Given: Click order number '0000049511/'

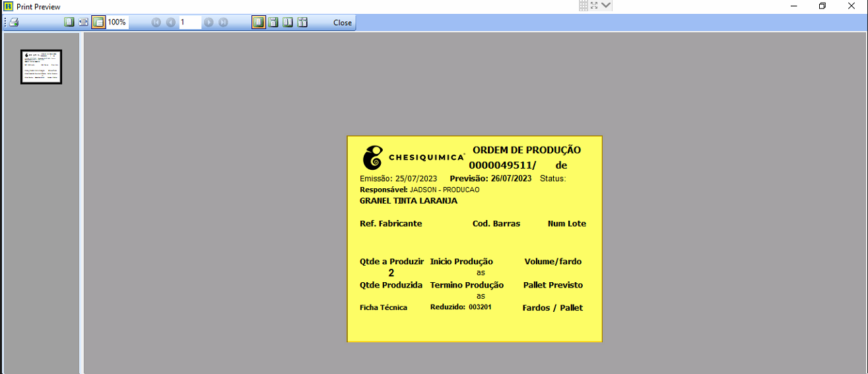Looking at the screenshot, I should coord(502,165).
